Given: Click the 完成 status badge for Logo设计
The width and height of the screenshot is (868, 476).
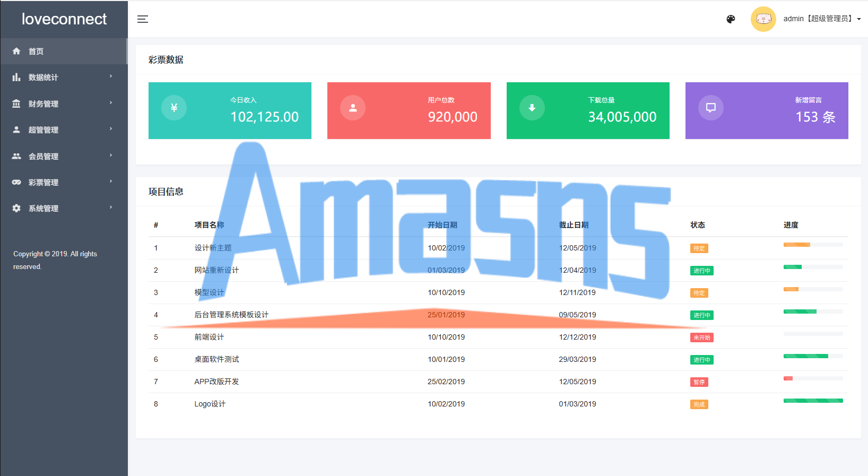Looking at the screenshot, I should point(699,404).
